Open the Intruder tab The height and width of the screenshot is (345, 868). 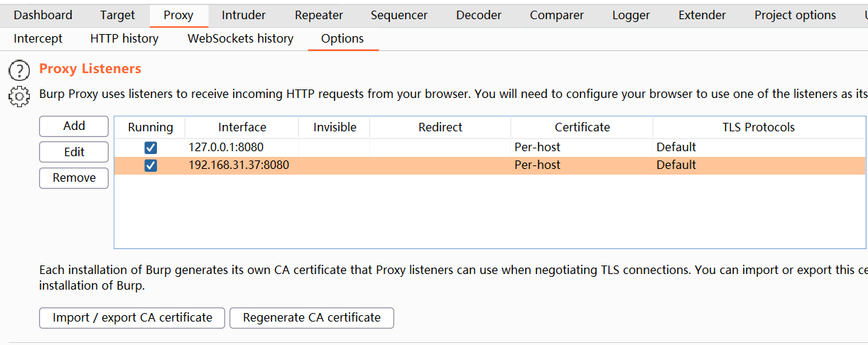click(244, 15)
